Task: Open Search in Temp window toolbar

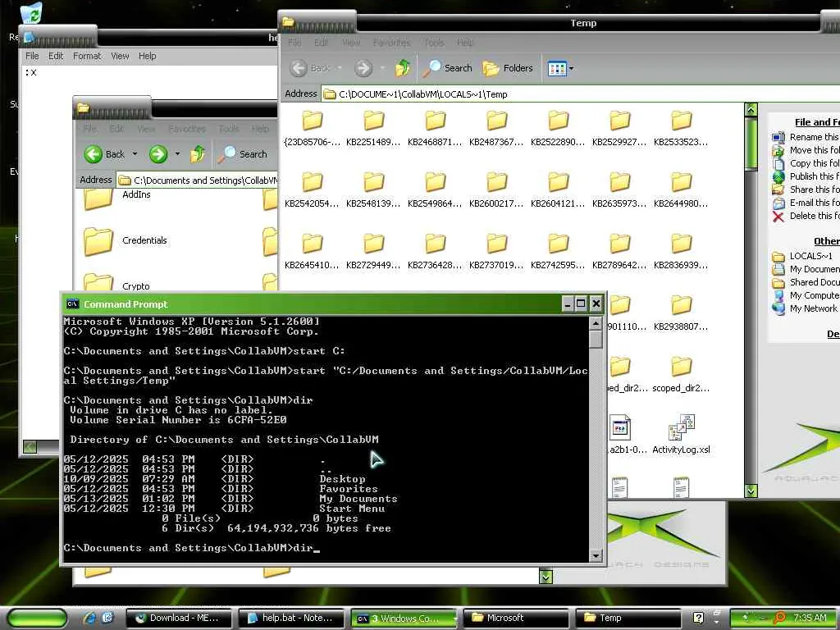Action: [x=447, y=68]
